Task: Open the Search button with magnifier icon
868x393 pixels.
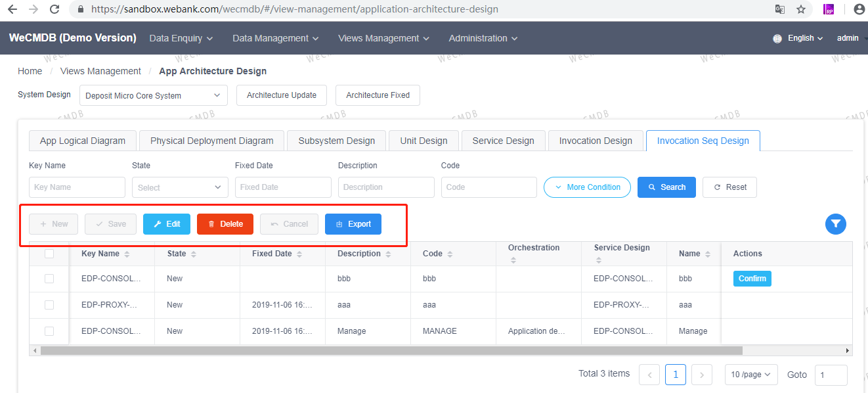Action: pyautogui.click(x=666, y=187)
